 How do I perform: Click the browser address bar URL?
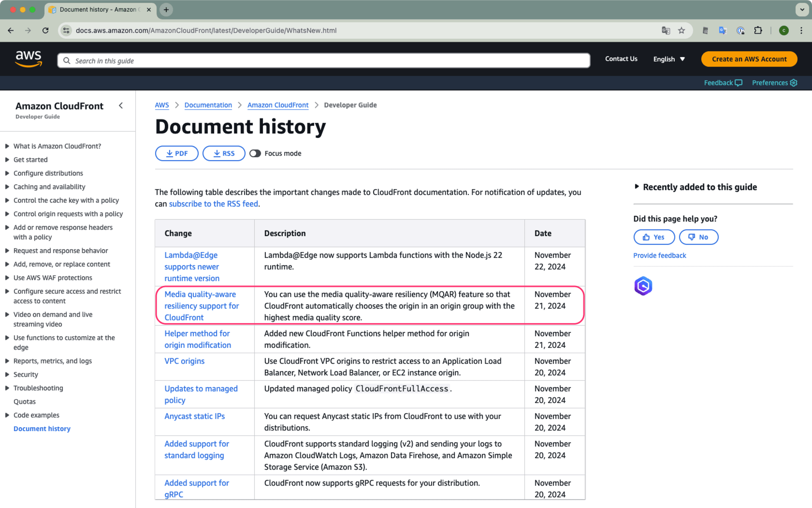pos(206,30)
